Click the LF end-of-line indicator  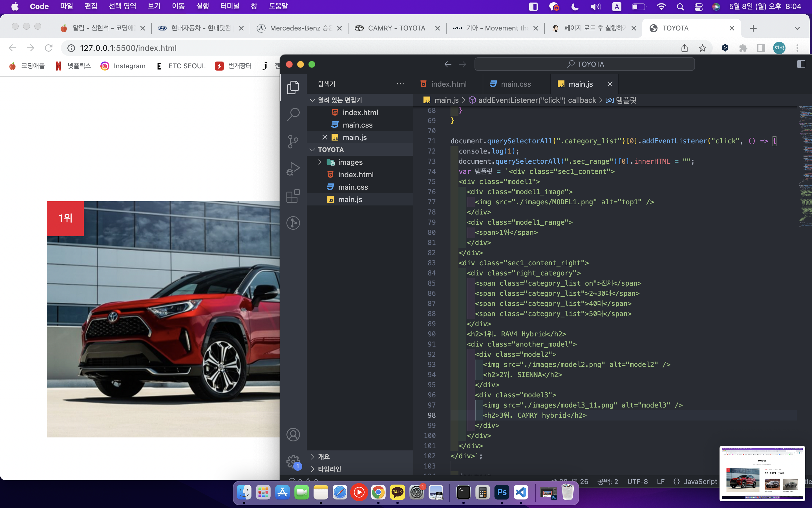(x=661, y=481)
